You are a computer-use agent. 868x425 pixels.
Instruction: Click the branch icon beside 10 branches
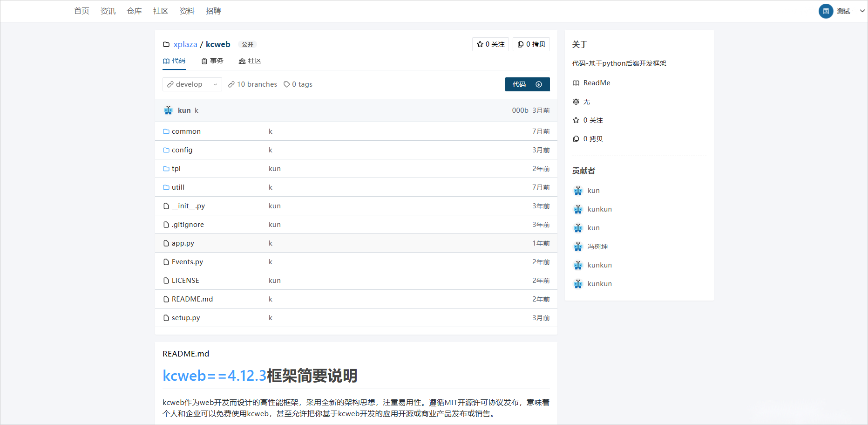(231, 84)
